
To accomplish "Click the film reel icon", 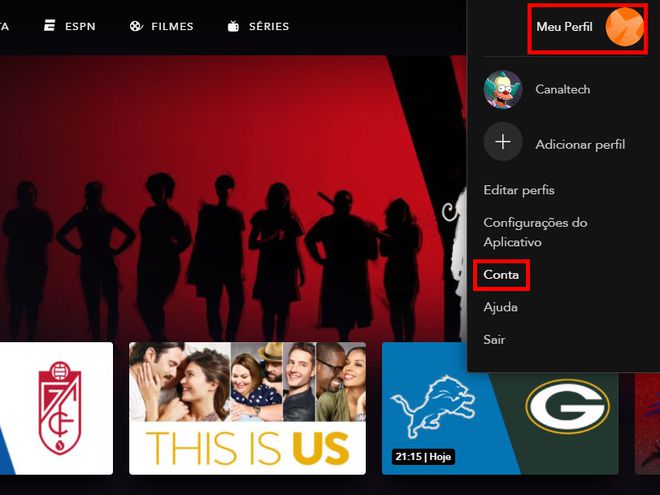I will [x=136, y=27].
